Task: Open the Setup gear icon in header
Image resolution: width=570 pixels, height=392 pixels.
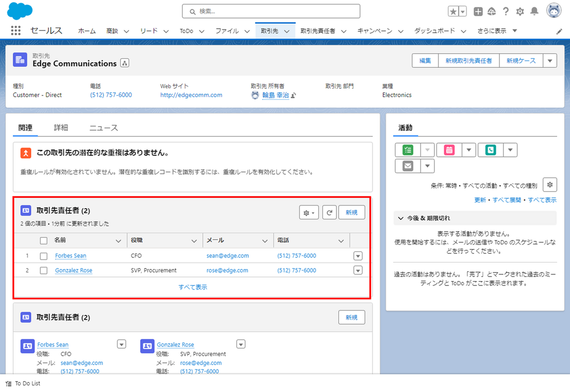Action: click(520, 11)
